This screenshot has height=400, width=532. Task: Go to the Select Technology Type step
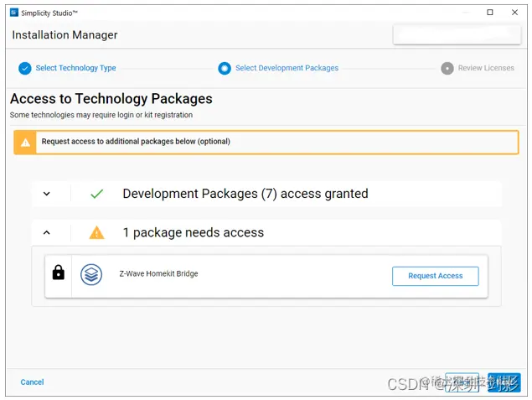click(75, 68)
